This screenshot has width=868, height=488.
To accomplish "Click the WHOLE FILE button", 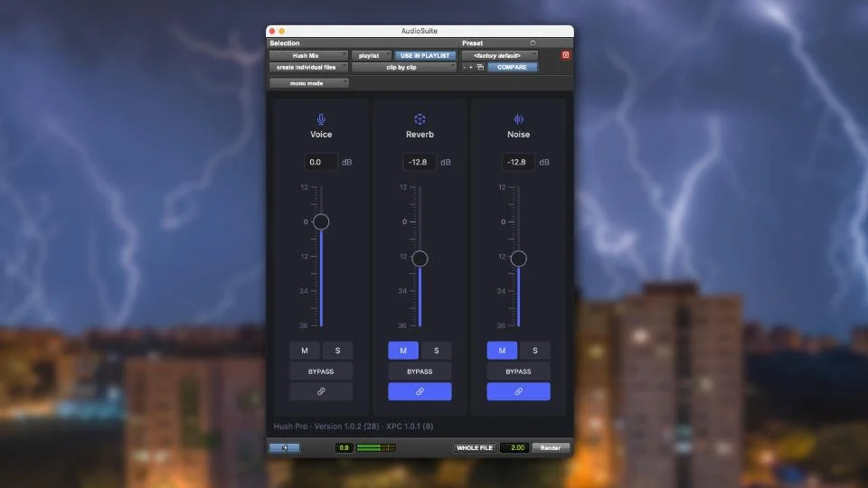I will (475, 447).
